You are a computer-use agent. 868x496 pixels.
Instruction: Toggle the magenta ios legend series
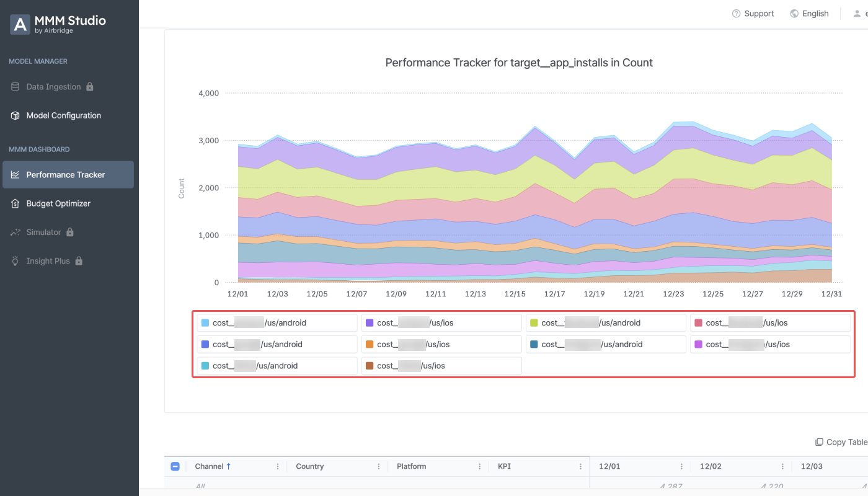(771, 344)
